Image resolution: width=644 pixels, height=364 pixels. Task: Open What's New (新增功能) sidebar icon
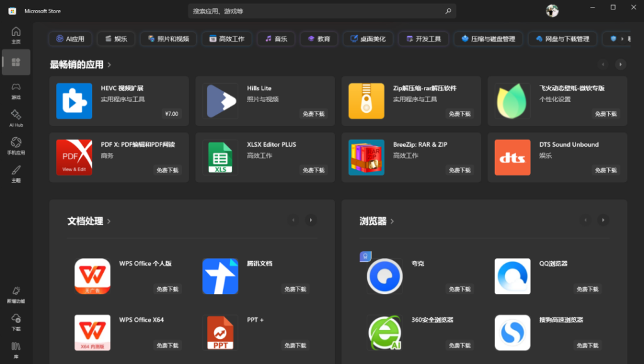(16, 295)
